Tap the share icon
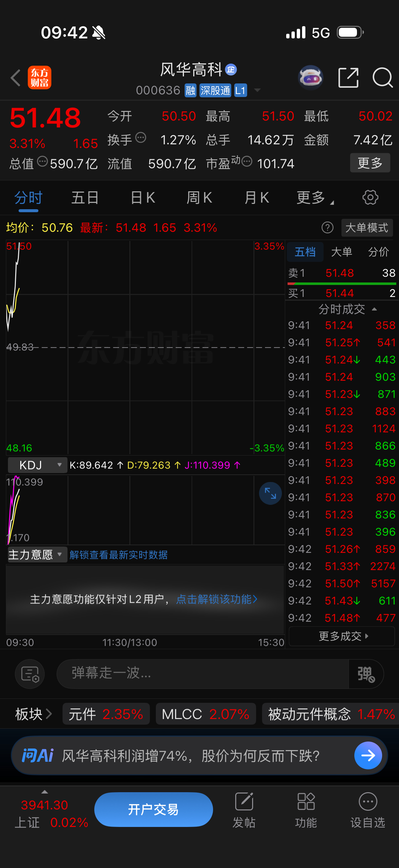Image resolution: width=399 pixels, height=868 pixels. (x=348, y=77)
